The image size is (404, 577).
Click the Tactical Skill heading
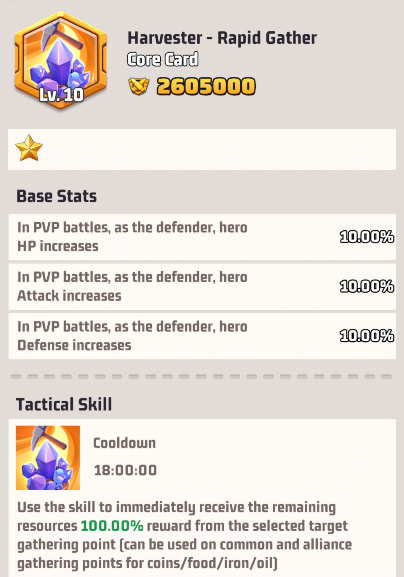point(64,404)
